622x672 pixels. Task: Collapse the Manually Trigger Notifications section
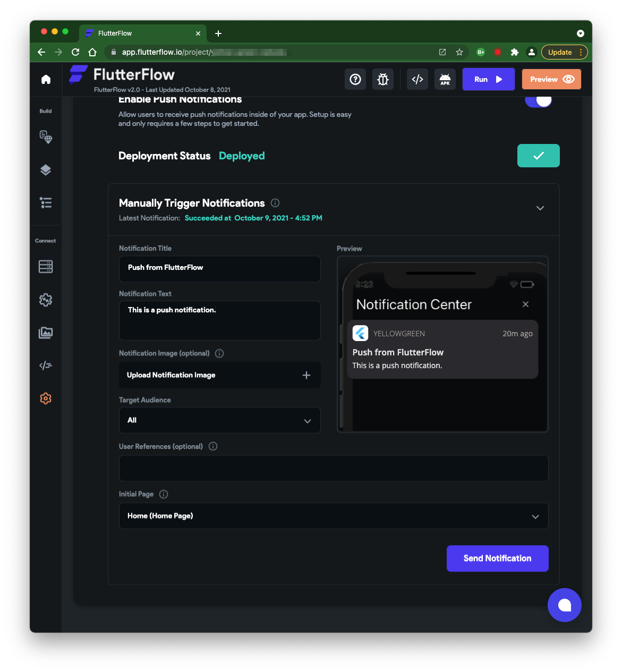540,208
